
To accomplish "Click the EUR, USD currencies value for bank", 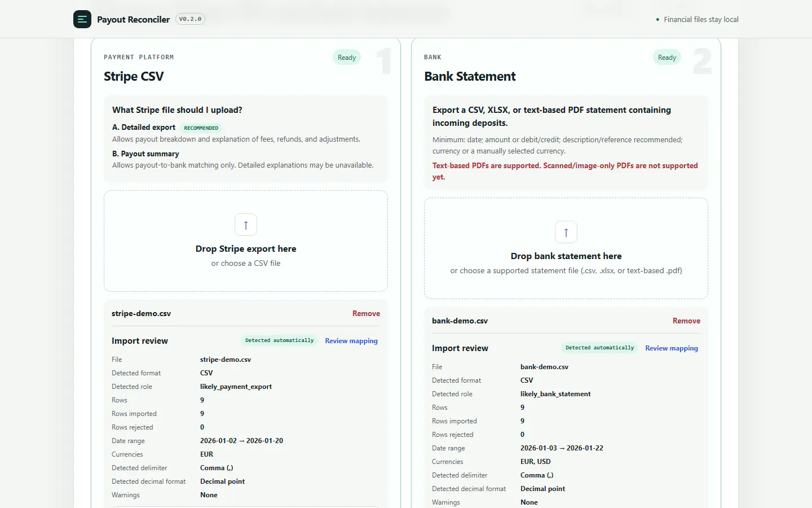I will click(535, 462).
